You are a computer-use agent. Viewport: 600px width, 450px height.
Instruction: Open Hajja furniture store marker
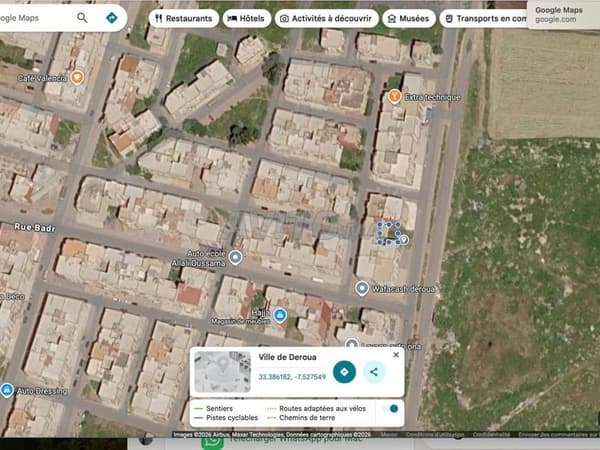[x=280, y=315]
